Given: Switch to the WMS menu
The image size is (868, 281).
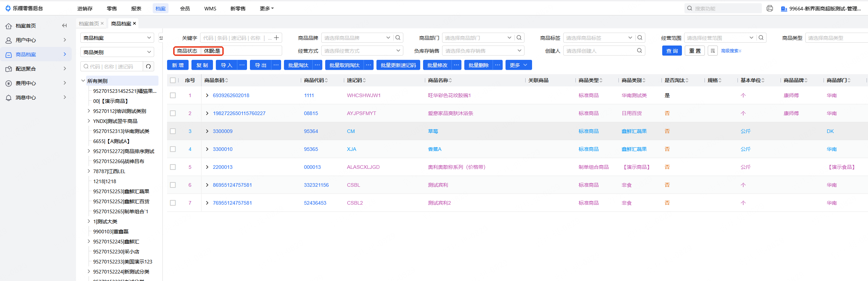Looking at the screenshot, I should (x=210, y=9).
